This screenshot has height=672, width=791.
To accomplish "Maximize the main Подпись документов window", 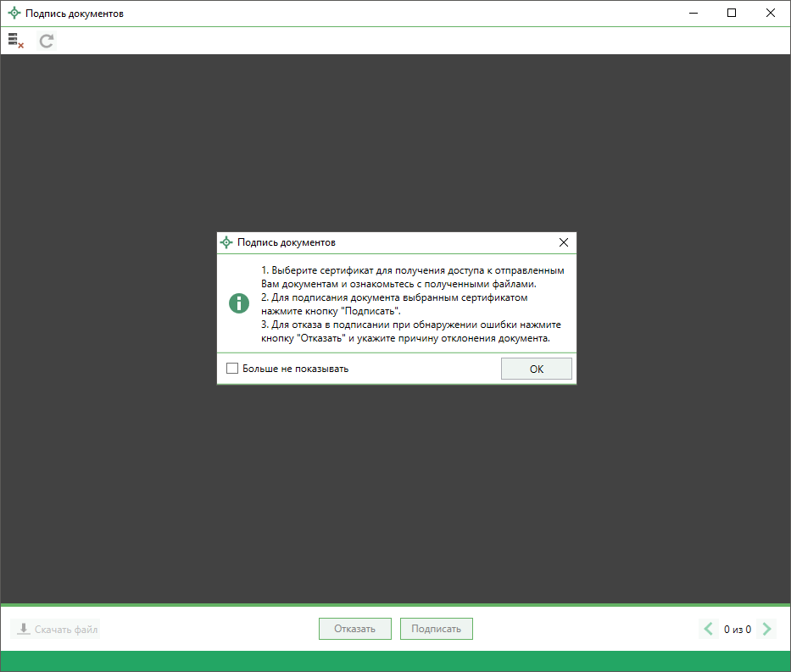I will click(x=732, y=14).
